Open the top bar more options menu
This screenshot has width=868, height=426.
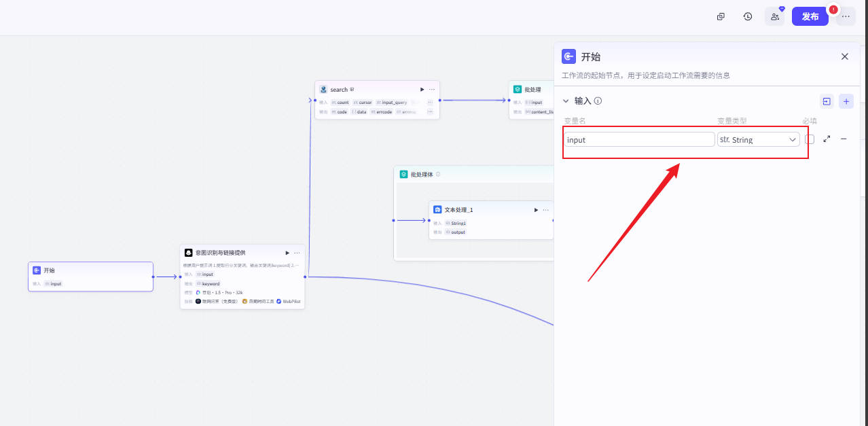(x=846, y=16)
